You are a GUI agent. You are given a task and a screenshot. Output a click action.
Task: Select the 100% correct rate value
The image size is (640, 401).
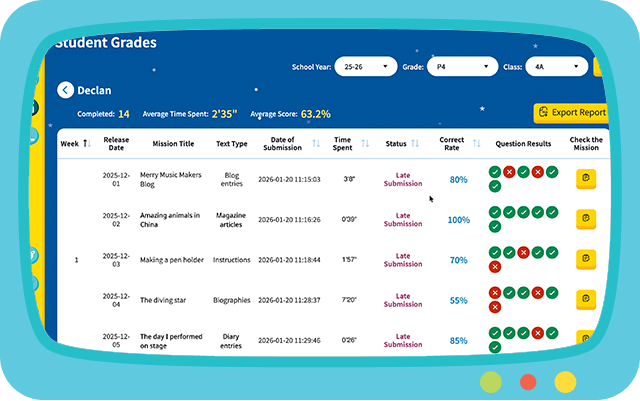[459, 220]
